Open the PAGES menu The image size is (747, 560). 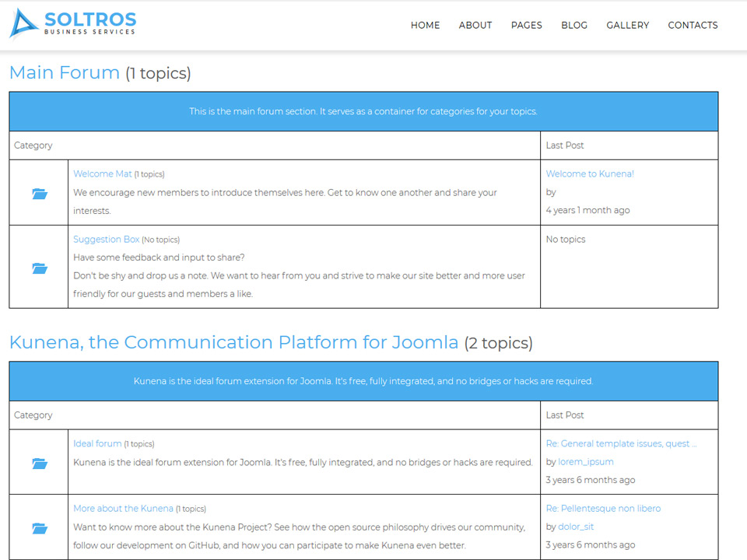pos(527,25)
